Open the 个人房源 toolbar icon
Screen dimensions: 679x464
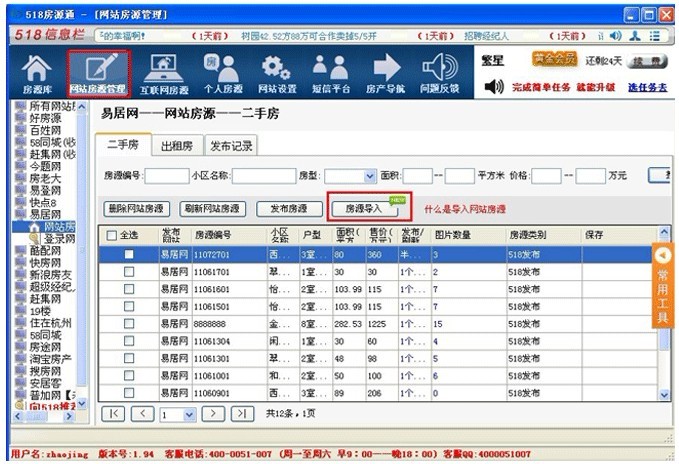tap(223, 74)
